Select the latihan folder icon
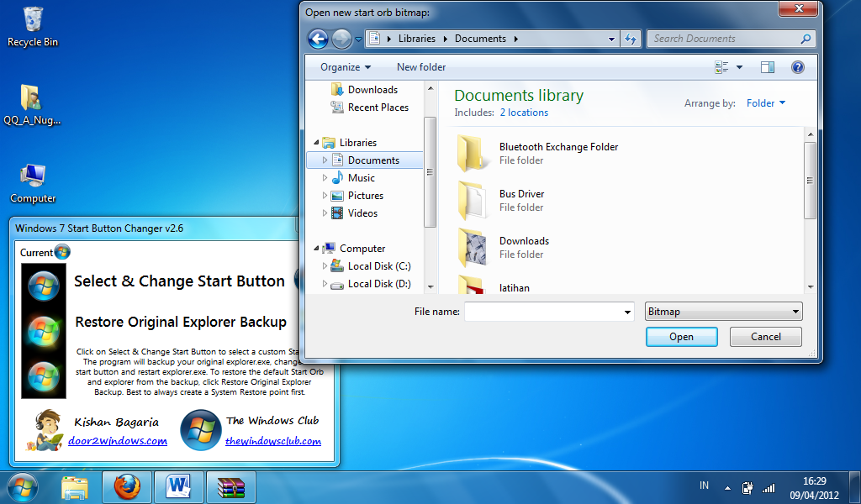This screenshot has width=861, height=504. click(473, 285)
